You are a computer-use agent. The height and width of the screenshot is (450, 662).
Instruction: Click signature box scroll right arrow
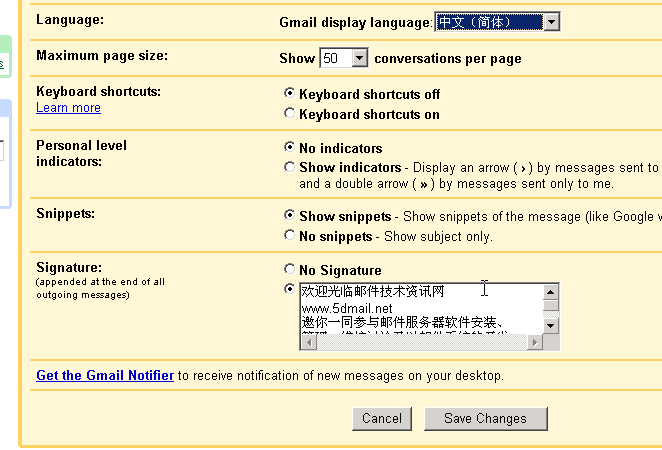point(535,342)
